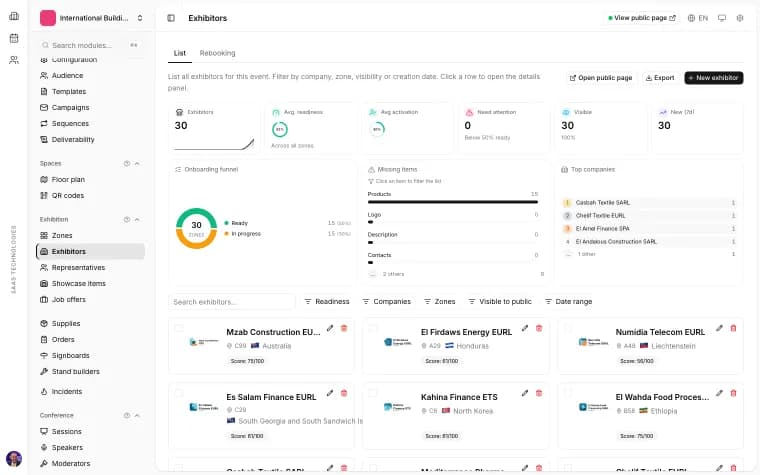Select the Numidia Telecom EURL card checkbox

pyautogui.click(x=568, y=328)
